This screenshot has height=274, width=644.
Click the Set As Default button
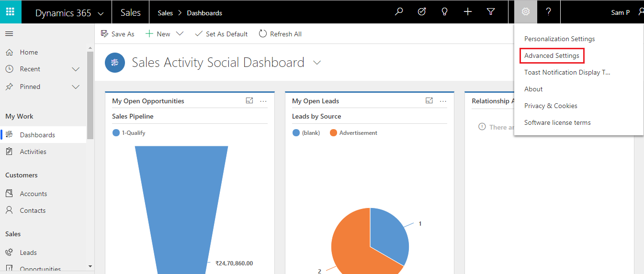tap(221, 34)
